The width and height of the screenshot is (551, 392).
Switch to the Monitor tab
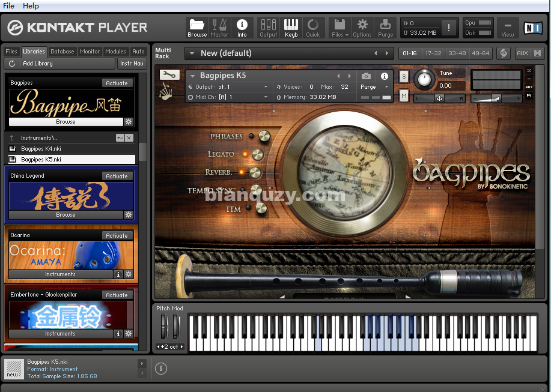point(90,52)
